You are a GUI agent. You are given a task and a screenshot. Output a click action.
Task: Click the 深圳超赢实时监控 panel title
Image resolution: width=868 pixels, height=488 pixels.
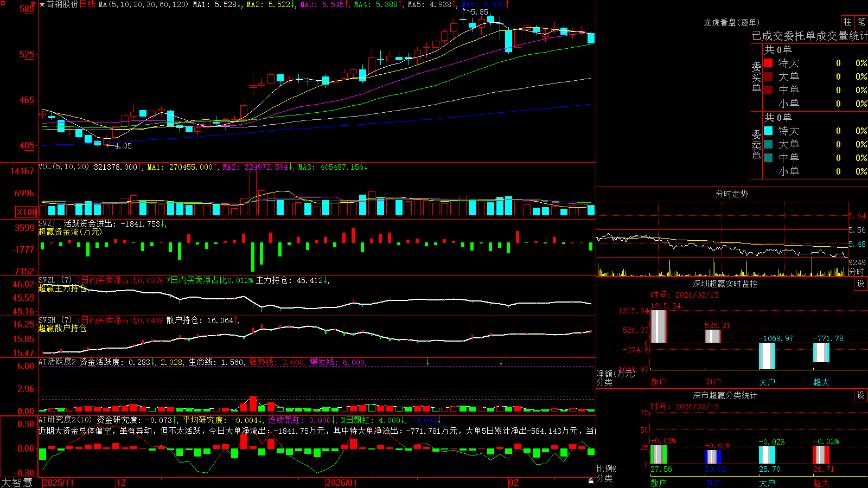(x=725, y=284)
